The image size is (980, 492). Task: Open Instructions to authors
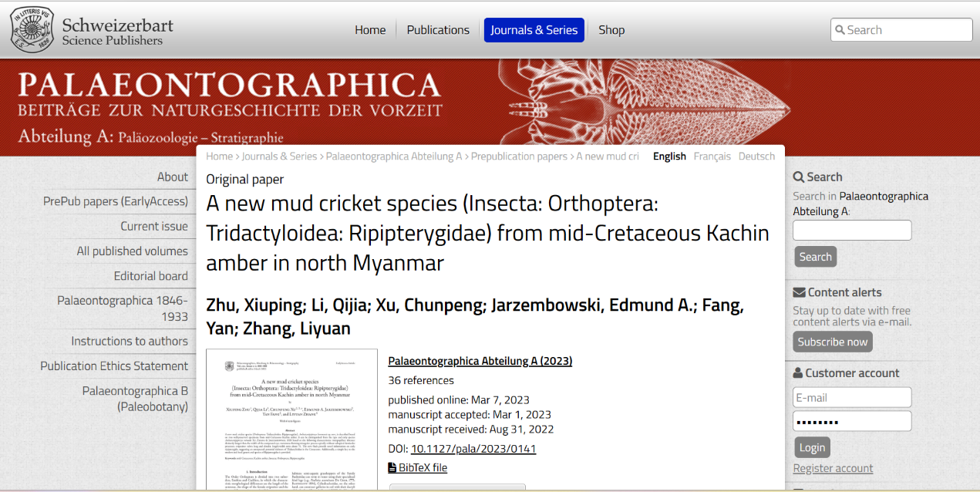(130, 341)
